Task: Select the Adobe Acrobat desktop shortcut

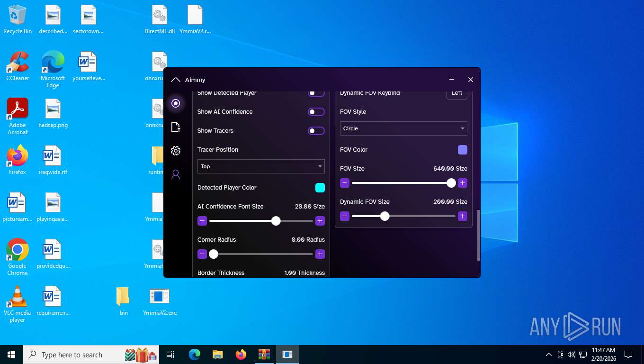Action: pyautogui.click(x=18, y=117)
